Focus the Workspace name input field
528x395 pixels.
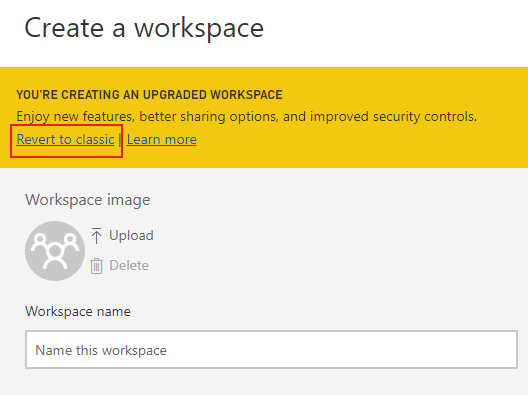click(x=271, y=350)
